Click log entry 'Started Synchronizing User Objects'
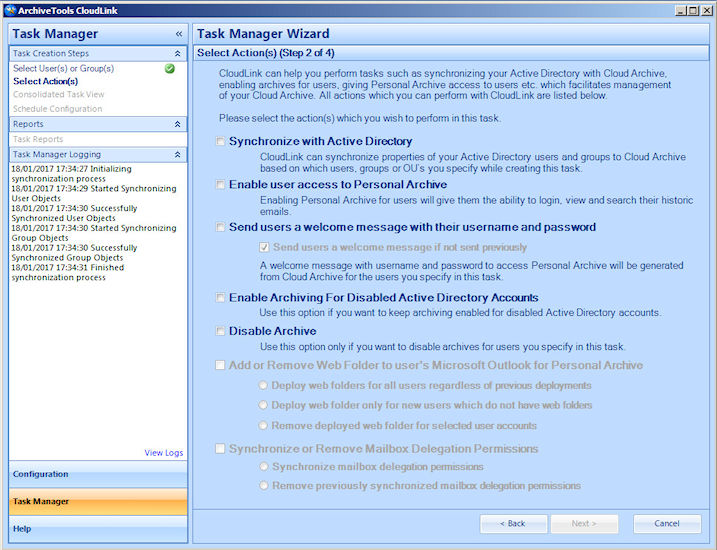This screenshot has width=717, height=550. 94,193
